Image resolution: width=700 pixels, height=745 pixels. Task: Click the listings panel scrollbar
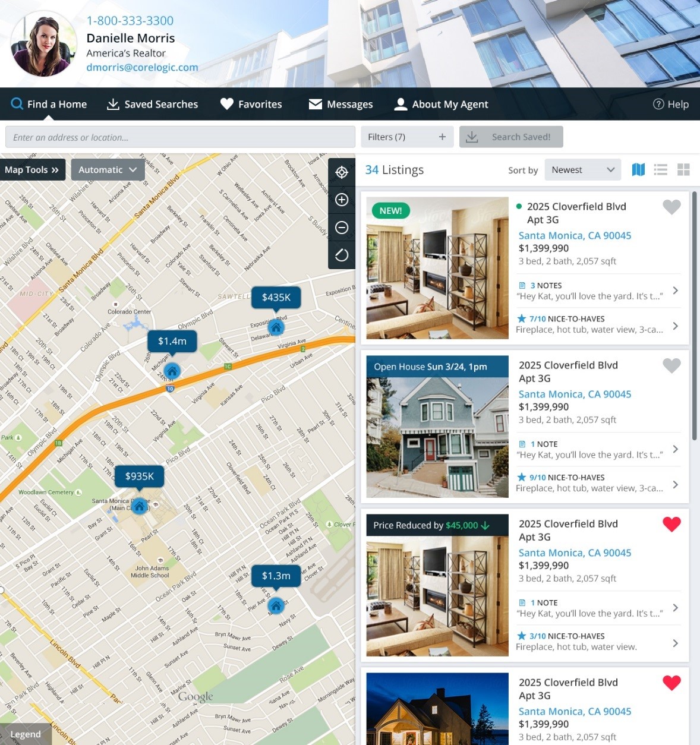click(x=694, y=315)
